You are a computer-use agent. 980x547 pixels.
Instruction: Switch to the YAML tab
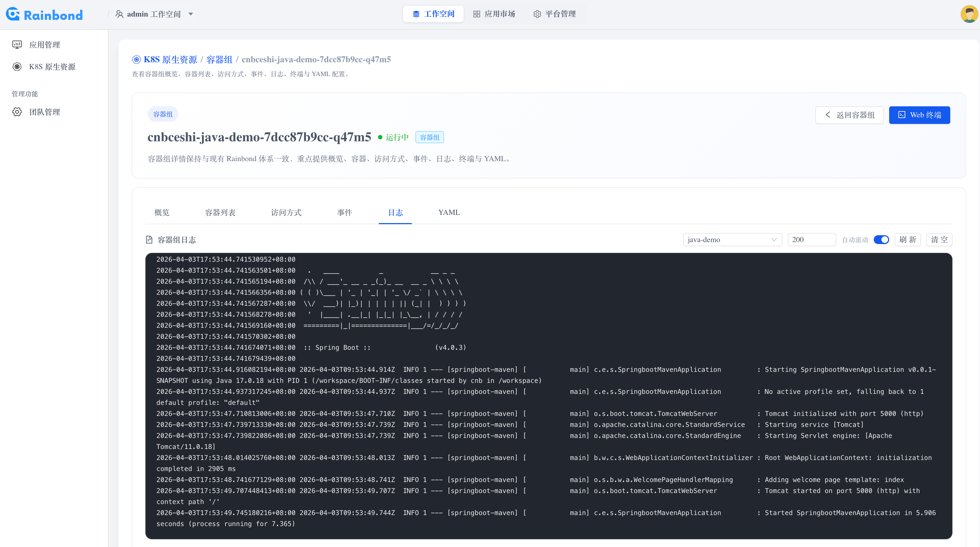point(449,212)
